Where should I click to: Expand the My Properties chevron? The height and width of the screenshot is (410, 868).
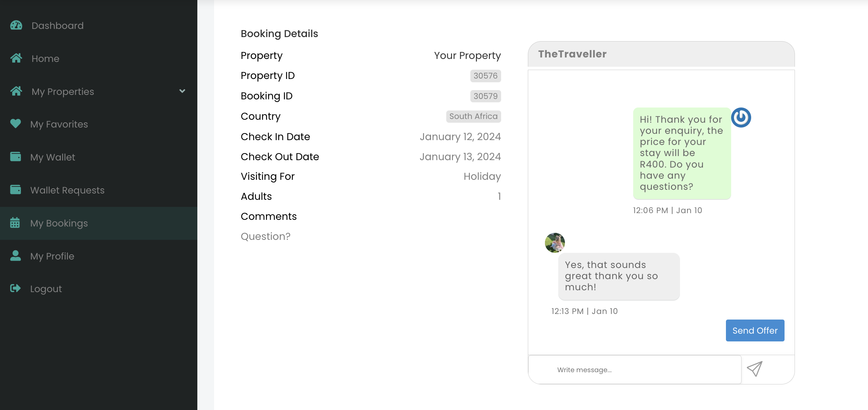click(x=182, y=91)
